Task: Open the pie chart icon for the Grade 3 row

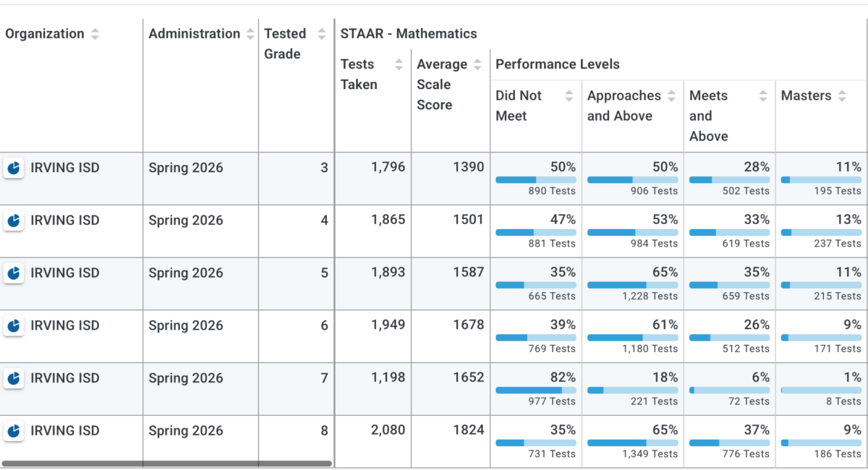Action: click(x=13, y=168)
